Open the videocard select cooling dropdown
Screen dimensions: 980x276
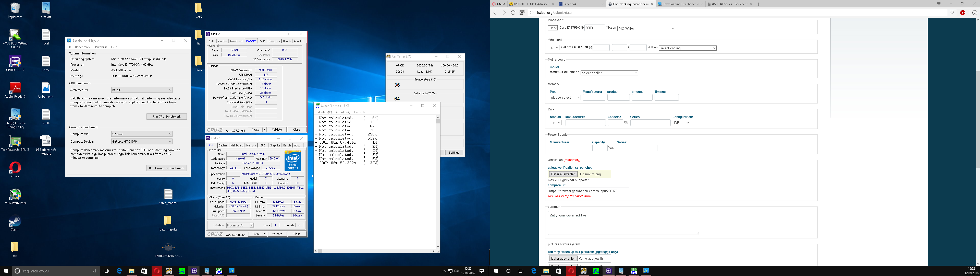tap(688, 48)
